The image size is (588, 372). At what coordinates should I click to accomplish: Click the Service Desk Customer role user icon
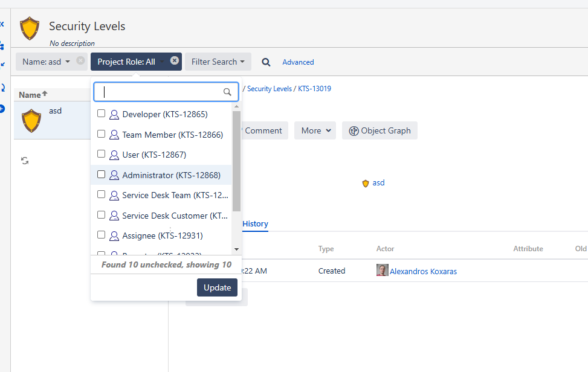114,216
